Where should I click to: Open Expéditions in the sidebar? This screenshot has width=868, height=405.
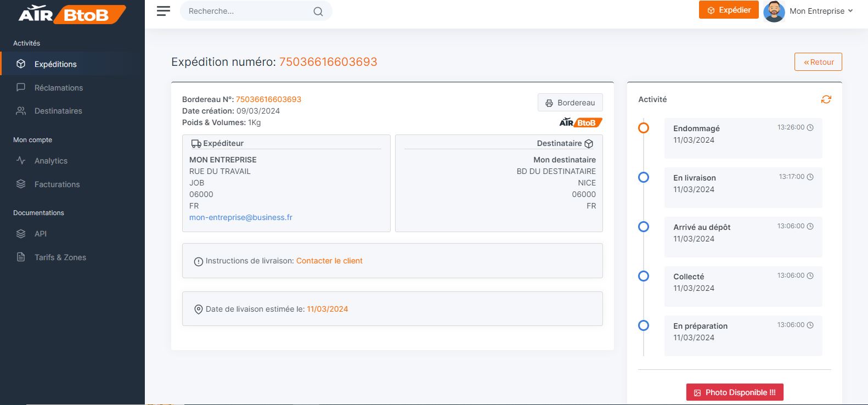point(55,64)
